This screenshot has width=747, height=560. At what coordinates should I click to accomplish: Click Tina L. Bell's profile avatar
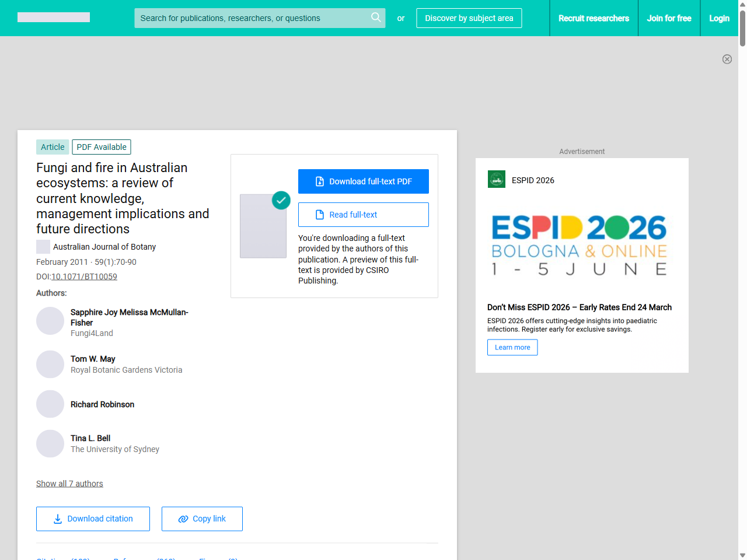point(50,443)
